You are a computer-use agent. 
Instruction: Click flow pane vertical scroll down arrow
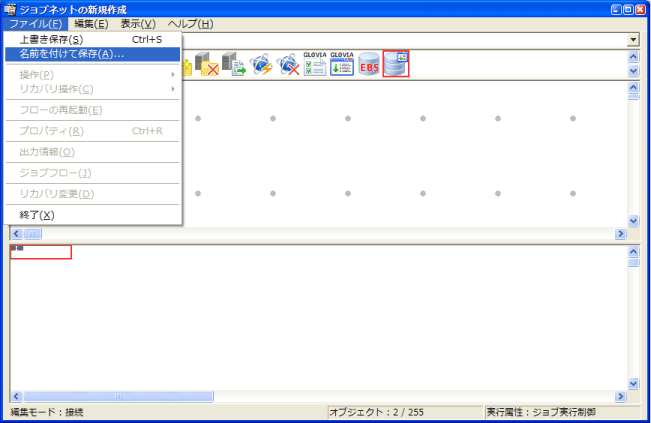(x=633, y=221)
